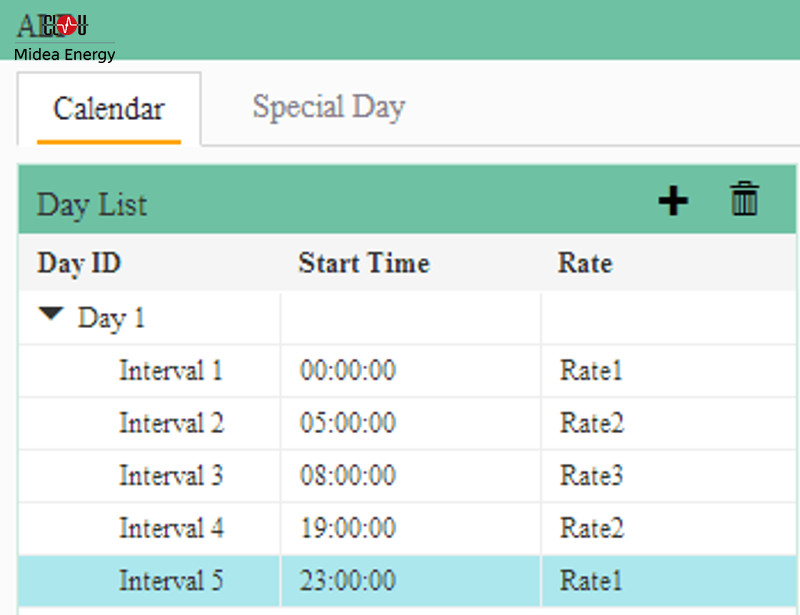
Task: Click the 00:00:00 start time cell
Action: (x=348, y=371)
